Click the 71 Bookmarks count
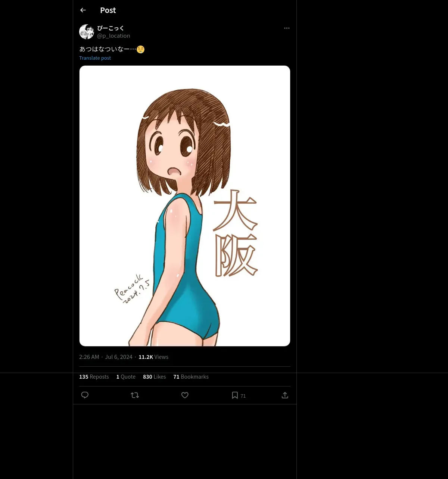Viewport: 448px width, 479px height. (191, 377)
